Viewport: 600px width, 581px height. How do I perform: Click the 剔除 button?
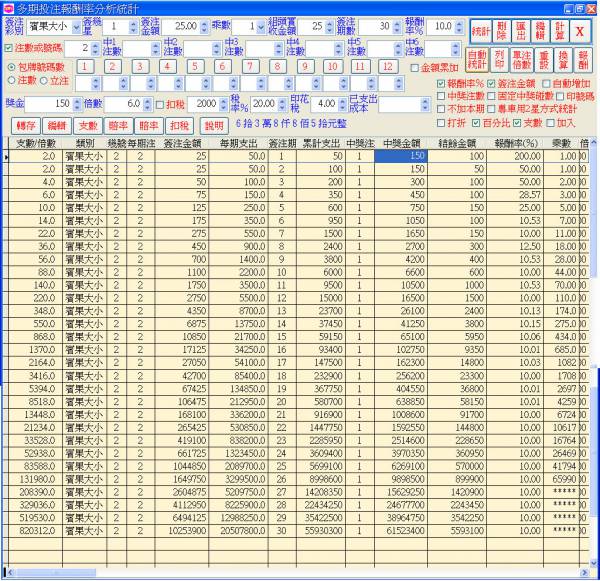[502, 31]
